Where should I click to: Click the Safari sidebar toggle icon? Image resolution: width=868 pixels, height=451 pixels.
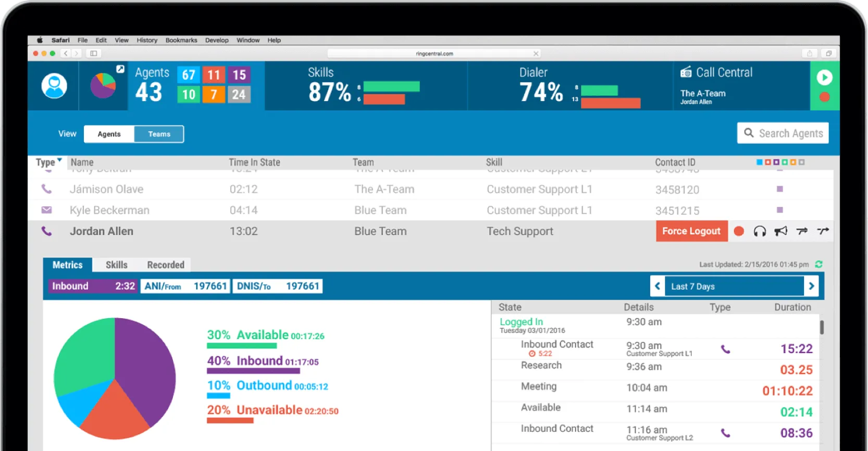click(x=94, y=53)
